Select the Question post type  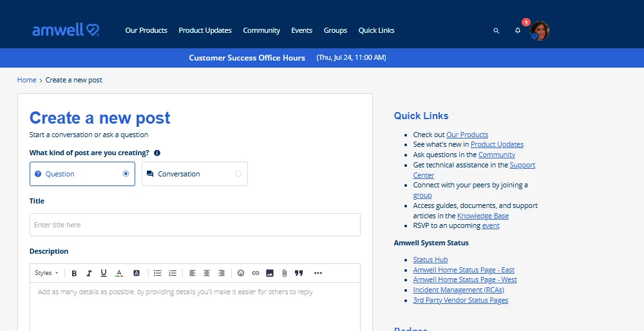82,174
